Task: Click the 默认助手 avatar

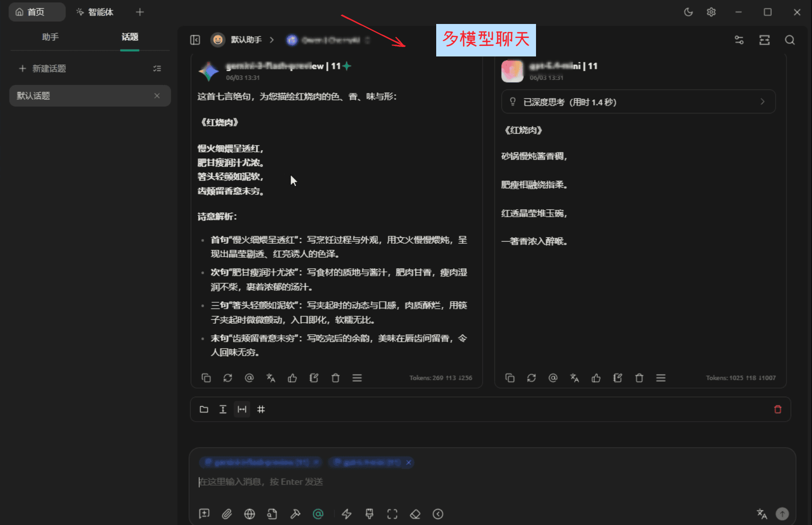Action: click(218, 40)
